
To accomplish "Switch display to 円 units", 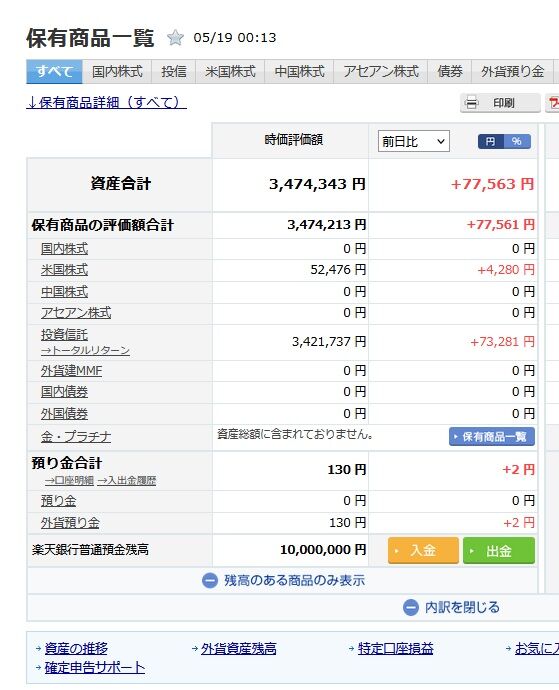I will click(x=491, y=142).
